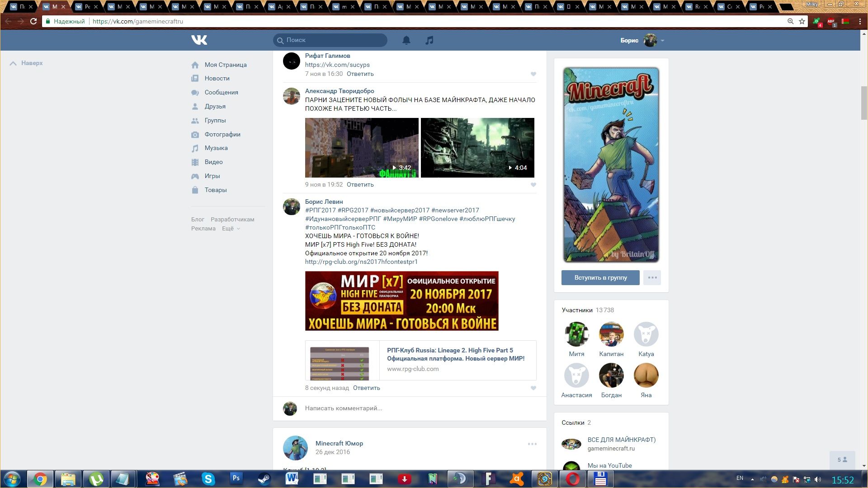Expand Борис profile dropdown arrow
868x488 pixels.
click(x=662, y=41)
